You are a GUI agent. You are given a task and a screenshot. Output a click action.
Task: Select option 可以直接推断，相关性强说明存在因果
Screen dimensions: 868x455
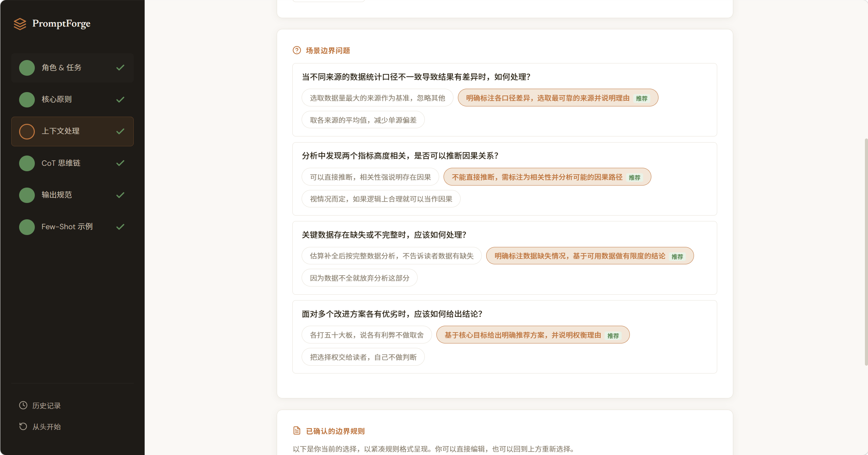(370, 177)
